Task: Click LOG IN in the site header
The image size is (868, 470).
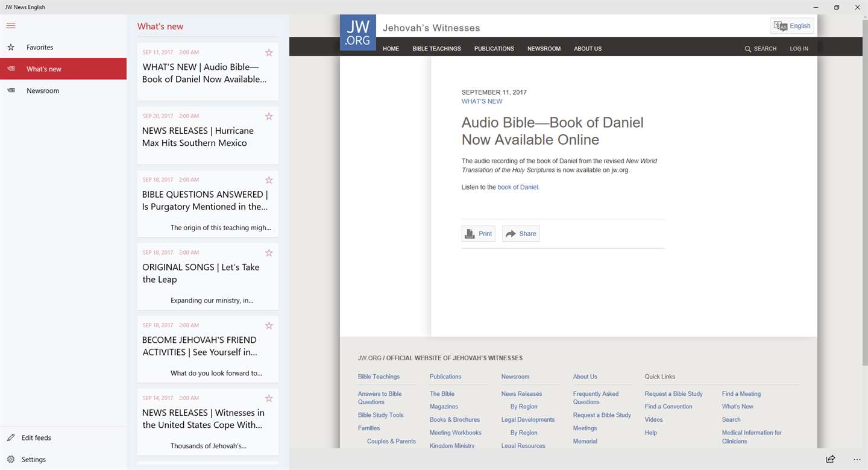Action: coord(799,49)
